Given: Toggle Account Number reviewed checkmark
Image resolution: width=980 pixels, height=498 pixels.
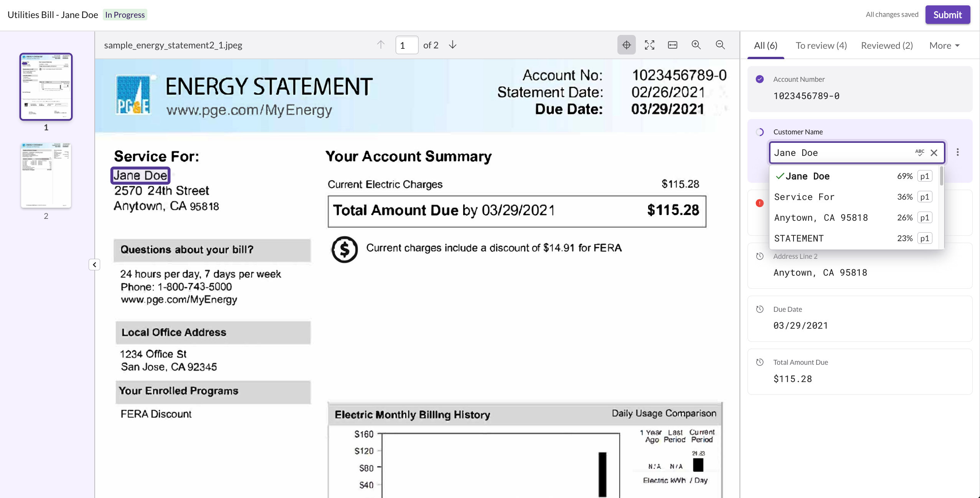Looking at the screenshot, I should click(760, 79).
